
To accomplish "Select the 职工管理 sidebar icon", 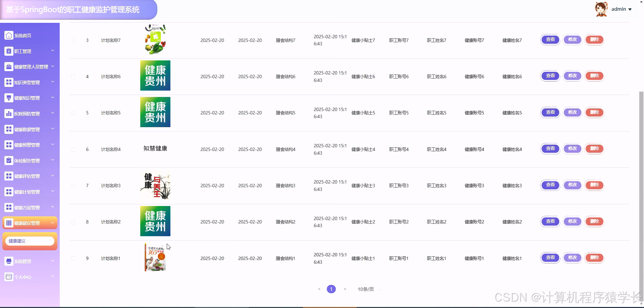I will [8, 51].
